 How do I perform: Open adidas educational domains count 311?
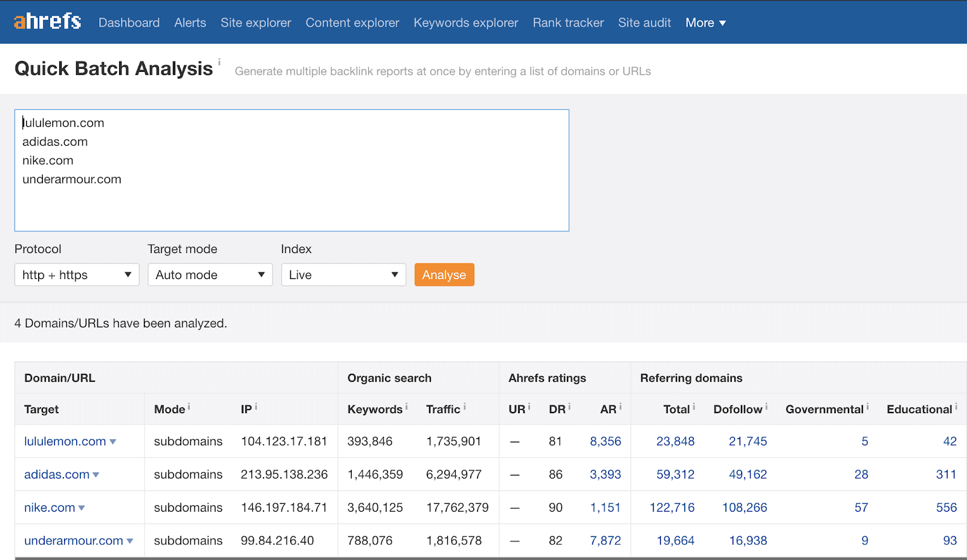pyautogui.click(x=946, y=475)
